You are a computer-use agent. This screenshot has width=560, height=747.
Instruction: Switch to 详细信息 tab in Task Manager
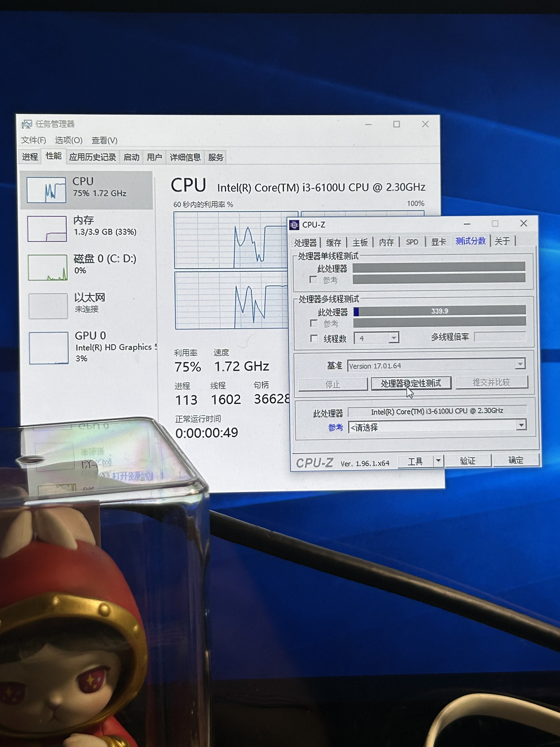point(185,157)
